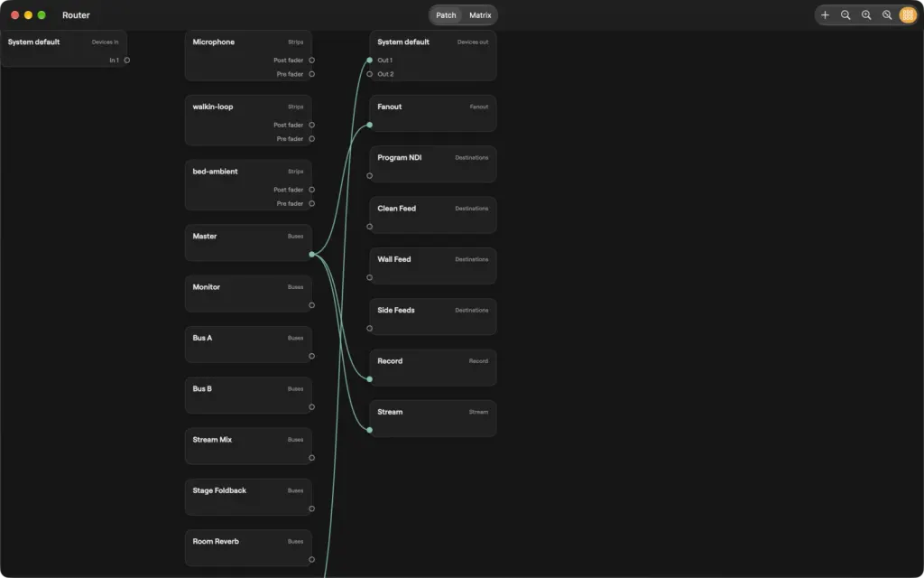Switch to the Matrix tab
The height and width of the screenshot is (578, 924).
(x=480, y=15)
